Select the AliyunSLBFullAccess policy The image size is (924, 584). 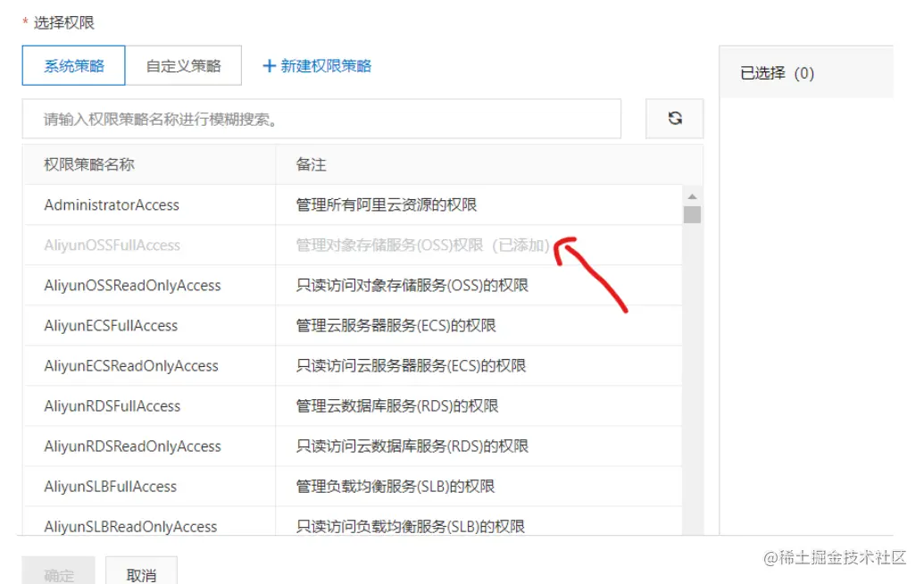click(x=110, y=486)
